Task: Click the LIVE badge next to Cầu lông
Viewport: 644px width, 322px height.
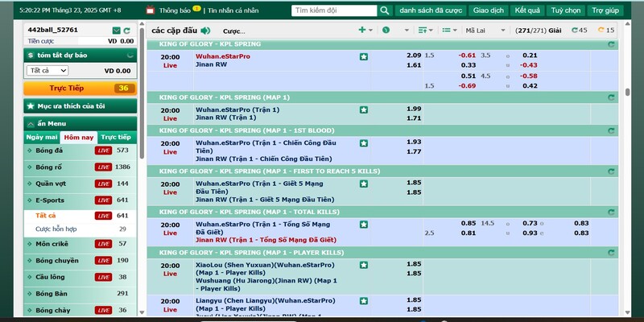Action: 103,277
